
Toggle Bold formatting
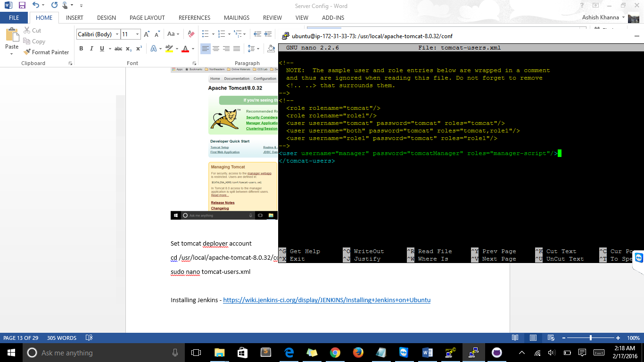pyautogui.click(x=81, y=49)
